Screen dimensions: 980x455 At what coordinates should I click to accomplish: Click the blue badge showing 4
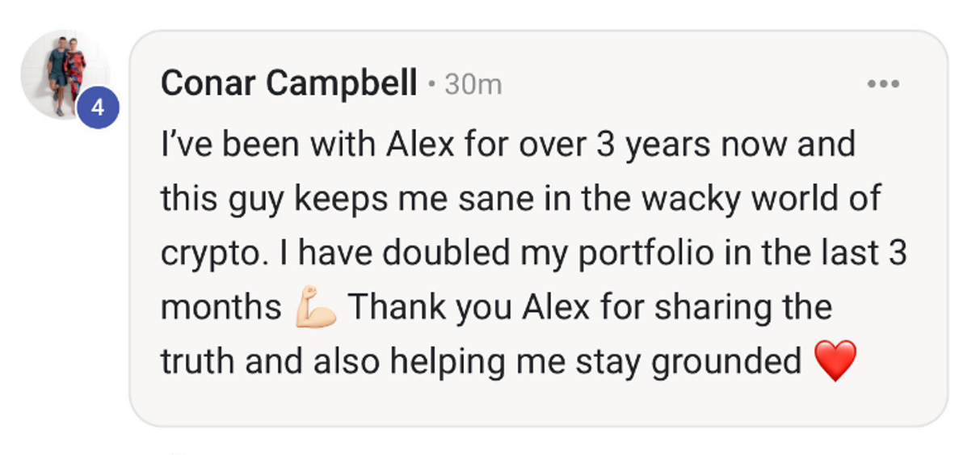pyautogui.click(x=98, y=107)
